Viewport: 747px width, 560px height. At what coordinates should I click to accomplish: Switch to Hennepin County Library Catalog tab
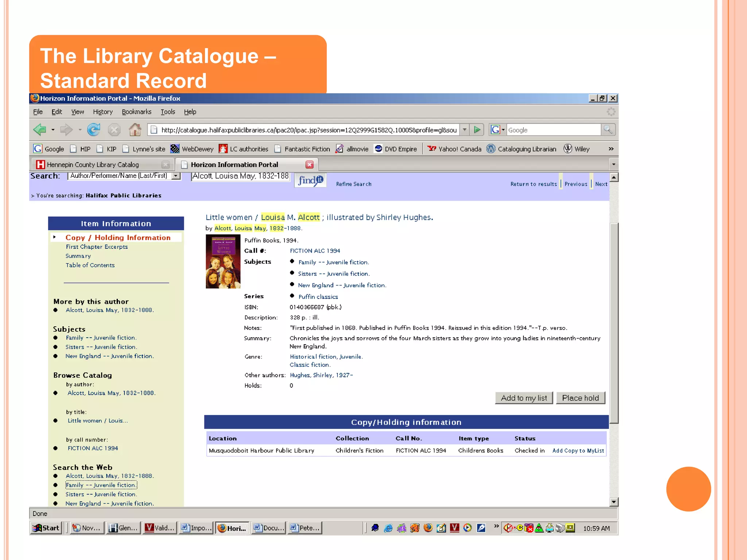93,165
